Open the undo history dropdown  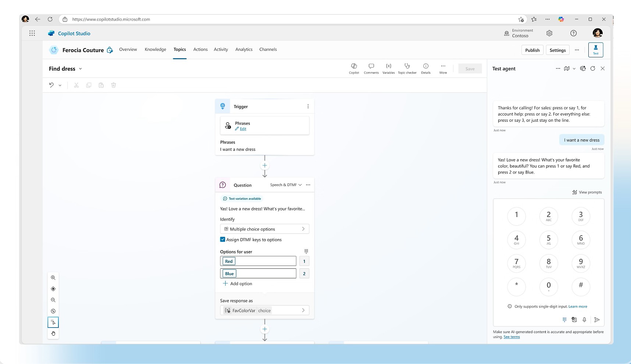click(60, 85)
